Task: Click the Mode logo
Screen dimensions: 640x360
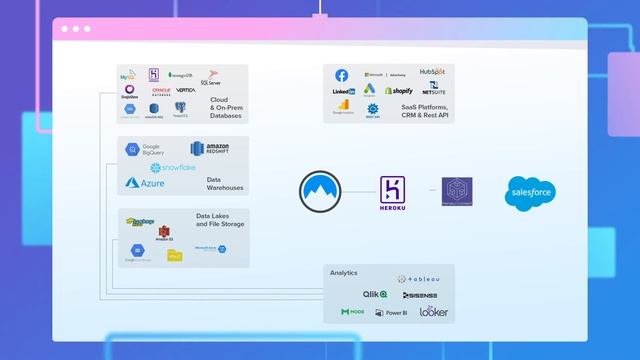Action: point(353,312)
